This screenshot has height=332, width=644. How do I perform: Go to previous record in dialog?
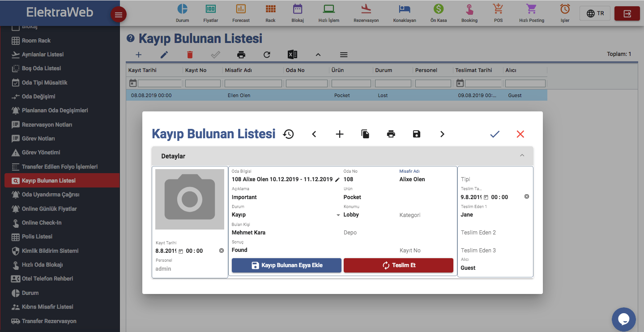(x=314, y=134)
